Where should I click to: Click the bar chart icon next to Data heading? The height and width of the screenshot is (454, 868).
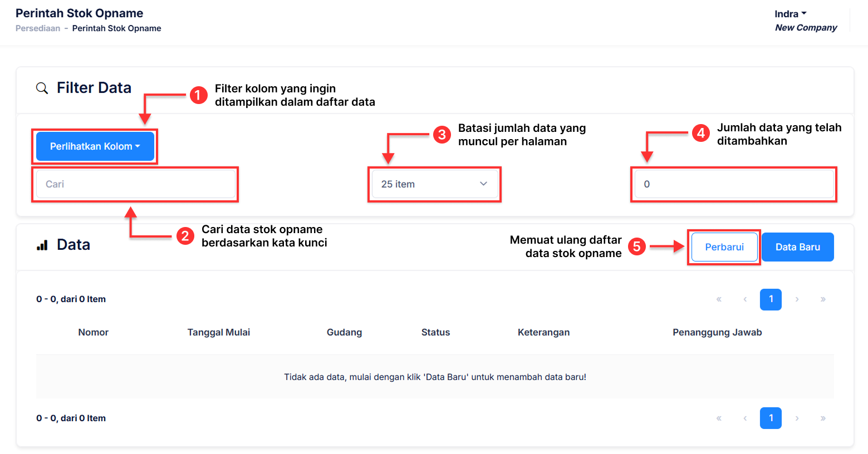42,244
